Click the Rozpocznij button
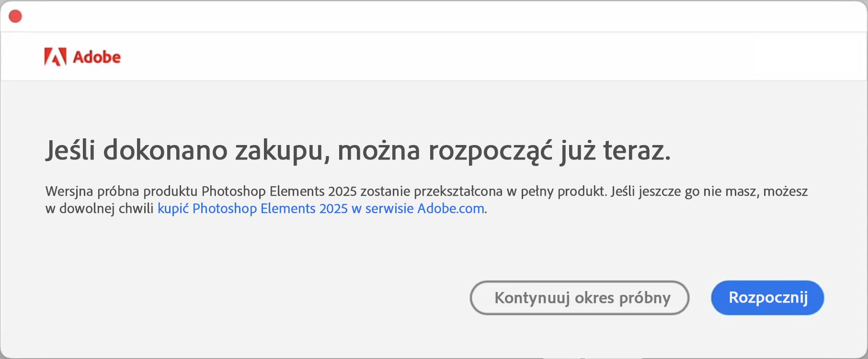This screenshot has width=868, height=359. (x=767, y=298)
